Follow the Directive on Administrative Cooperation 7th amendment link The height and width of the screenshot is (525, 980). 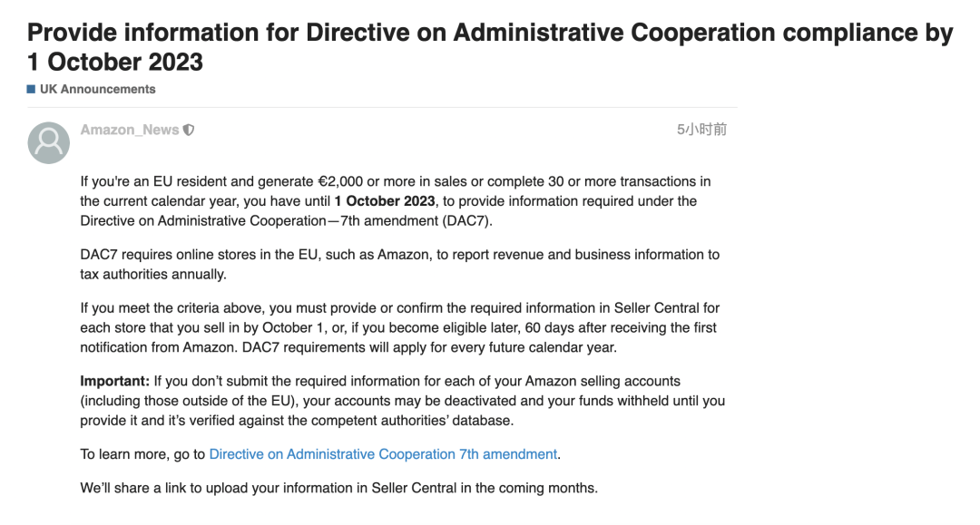383,454
